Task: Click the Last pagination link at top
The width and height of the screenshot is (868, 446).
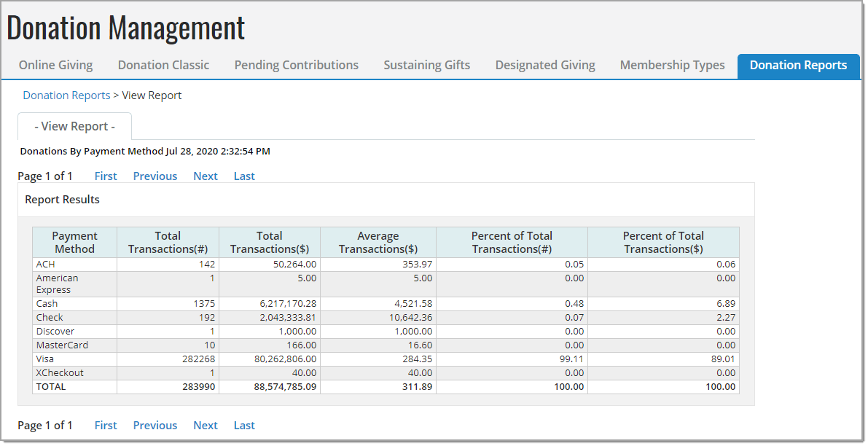Action: point(243,176)
